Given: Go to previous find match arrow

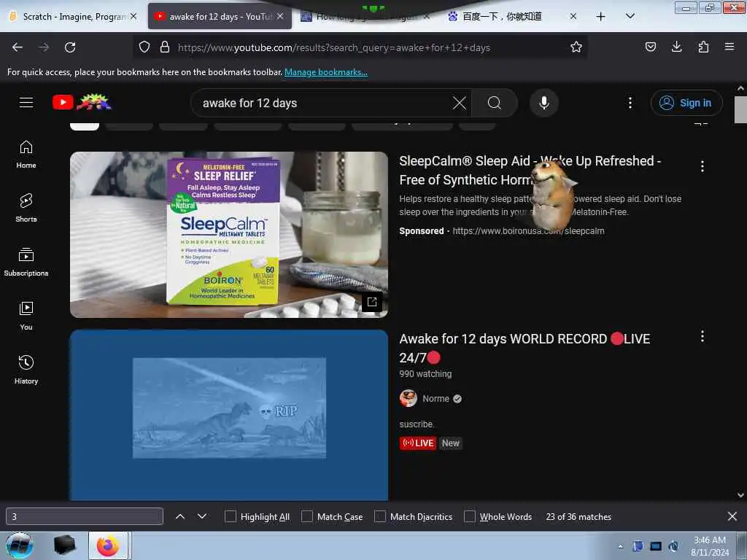Looking at the screenshot, I should click(x=180, y=516).
